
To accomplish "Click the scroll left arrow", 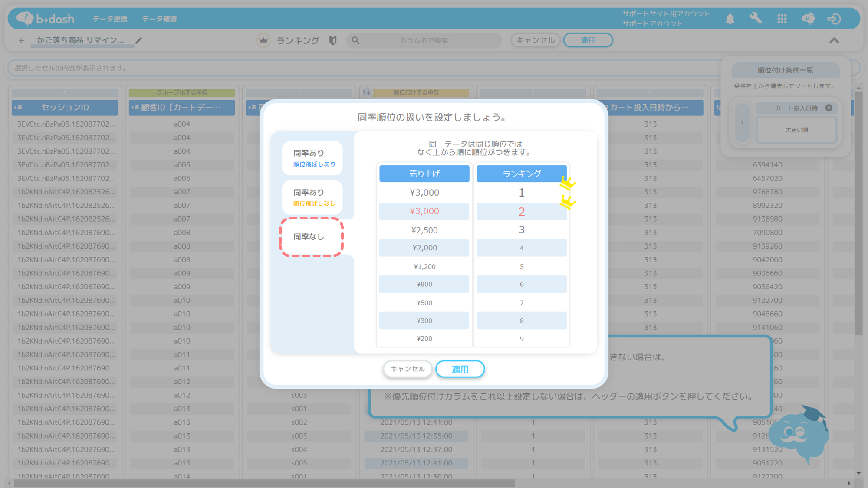I will pos(10,483).
